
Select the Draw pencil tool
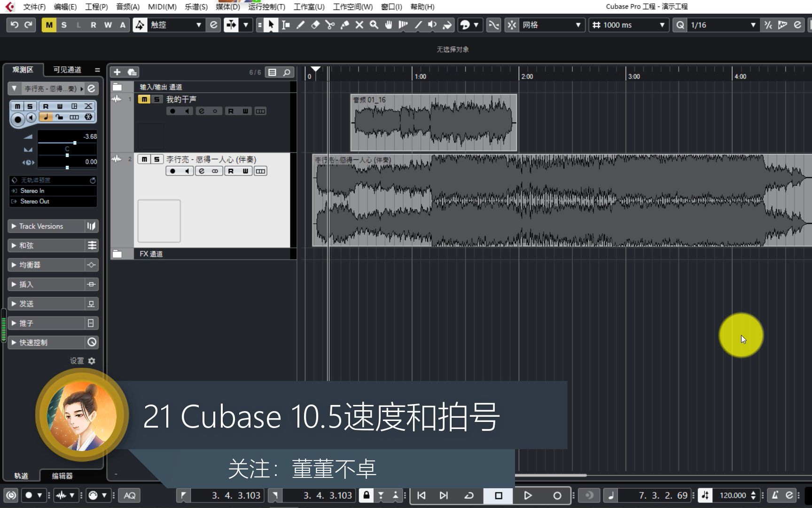(300, 25)
